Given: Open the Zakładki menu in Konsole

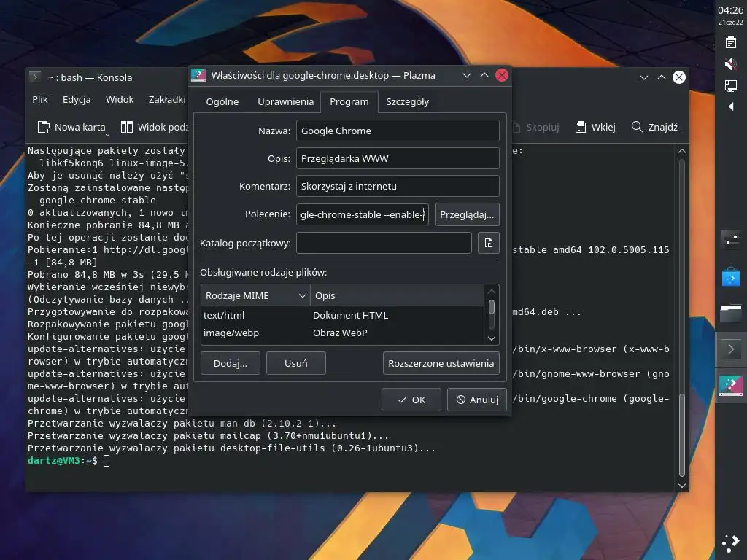Looking at the screenshot, I should [x=167, y=99].
